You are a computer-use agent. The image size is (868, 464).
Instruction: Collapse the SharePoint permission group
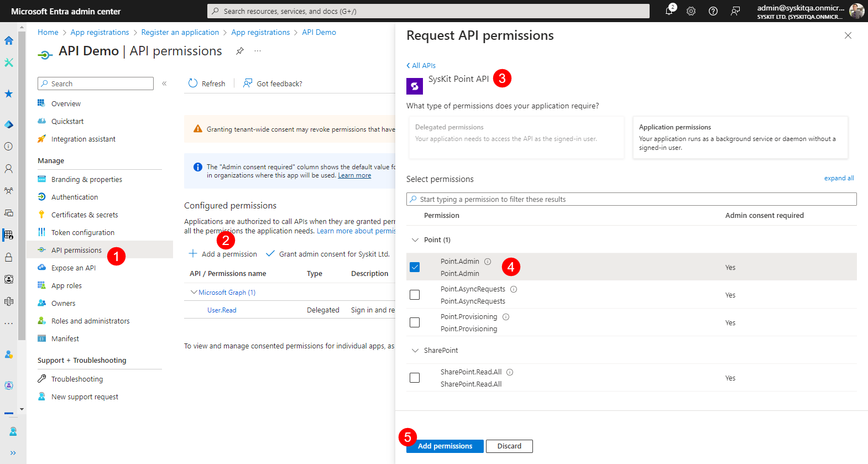tap(415, 351)
